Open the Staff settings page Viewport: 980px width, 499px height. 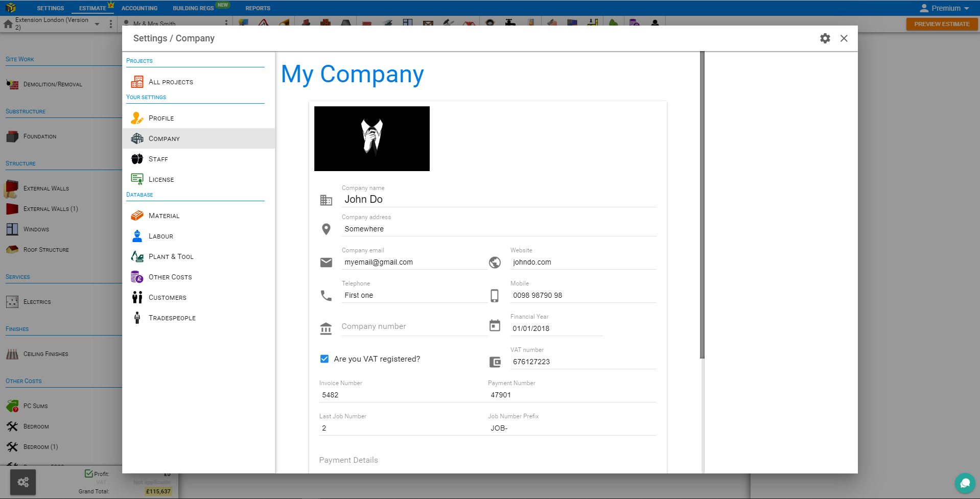pos(198,159)
